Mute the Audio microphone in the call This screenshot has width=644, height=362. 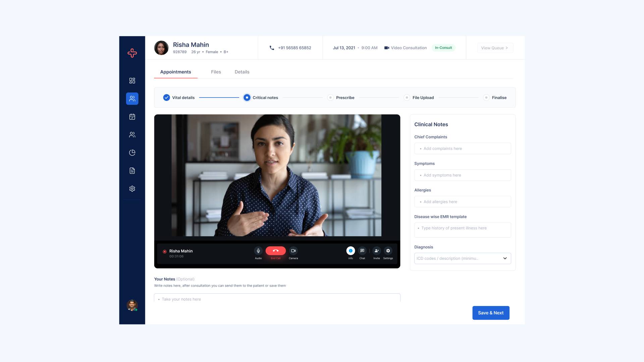pyautogui.click(x=258, y=250)
